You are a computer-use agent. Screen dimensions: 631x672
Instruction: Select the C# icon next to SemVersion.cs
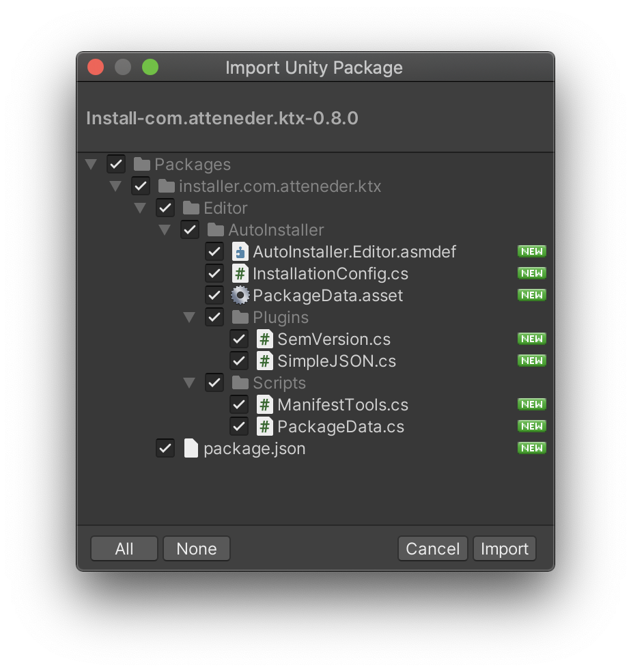click(264, 339)
